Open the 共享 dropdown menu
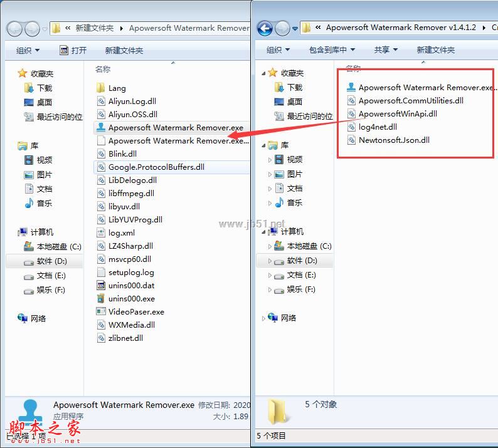The image size is (498, 448). 386,50
